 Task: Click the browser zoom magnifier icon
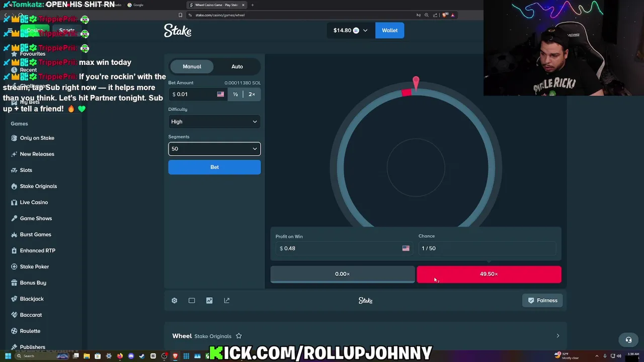coord(427,15)
